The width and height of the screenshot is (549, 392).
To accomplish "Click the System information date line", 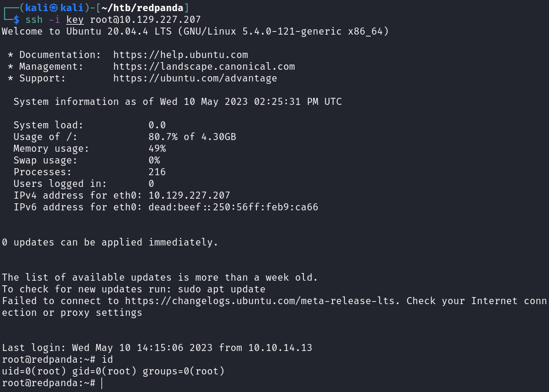I will click(178, 102).
